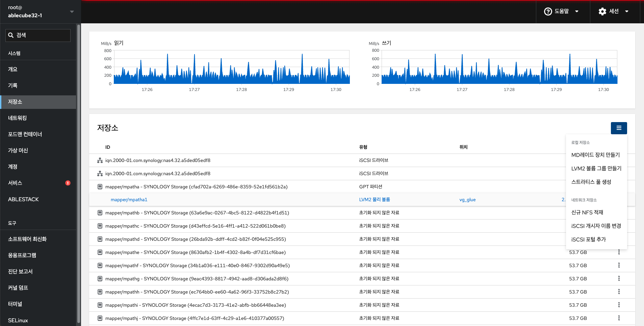
Task: Click the hamburger storage menu button
Action: [619, 128]
